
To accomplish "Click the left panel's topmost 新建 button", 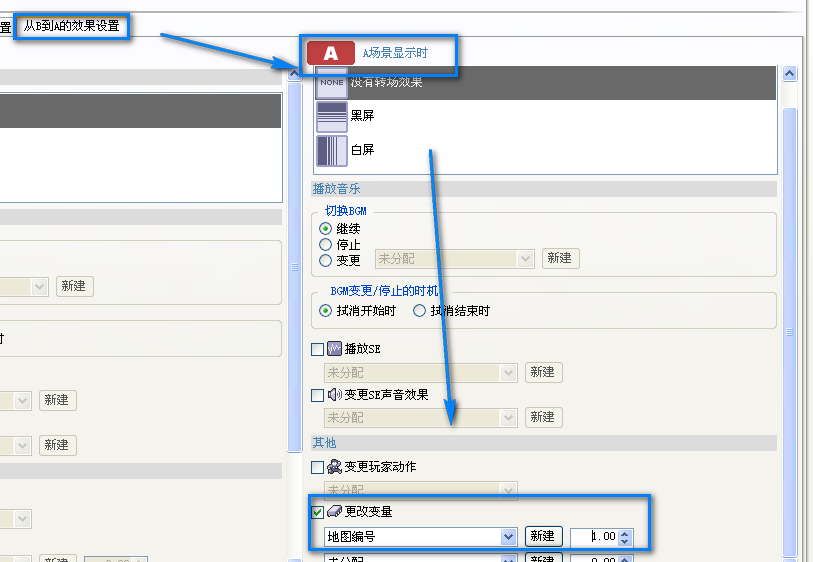I will tap(75, 286).
